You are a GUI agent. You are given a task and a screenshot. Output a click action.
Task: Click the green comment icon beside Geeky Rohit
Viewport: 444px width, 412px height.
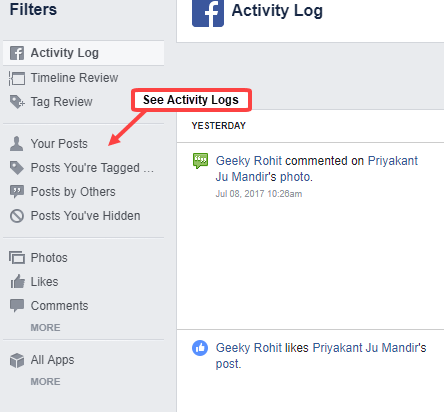tap(200, 161)
